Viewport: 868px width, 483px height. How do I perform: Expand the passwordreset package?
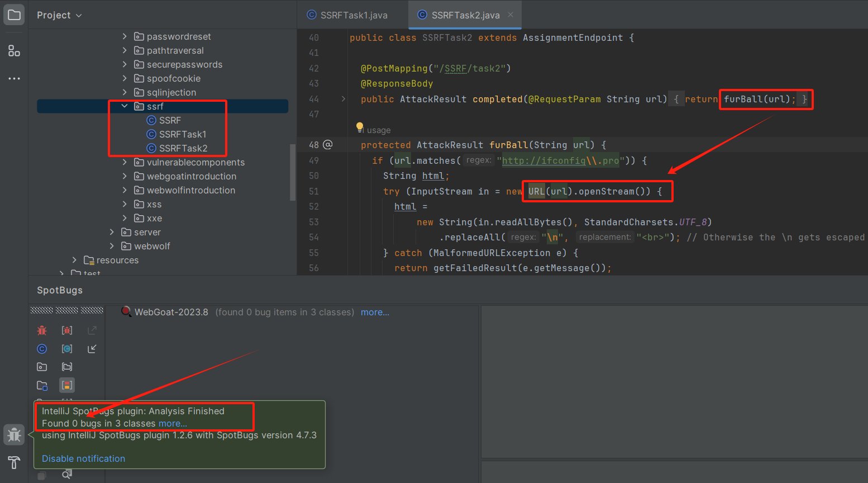coord(125,36)
